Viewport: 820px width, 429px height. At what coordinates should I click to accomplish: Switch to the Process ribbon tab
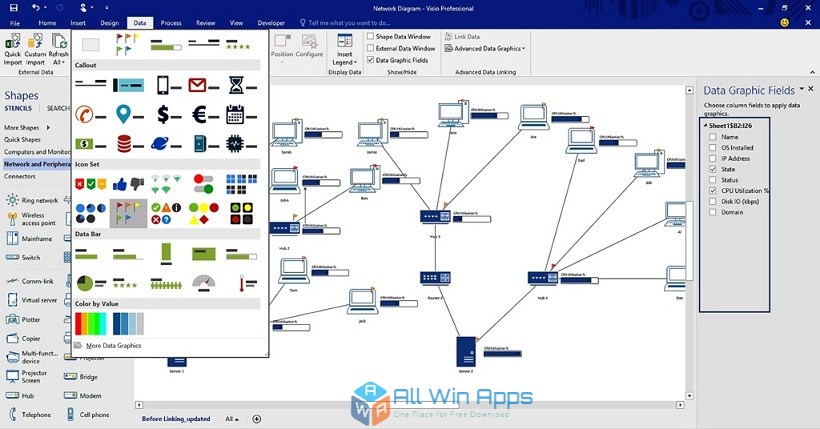click(171, 23)
